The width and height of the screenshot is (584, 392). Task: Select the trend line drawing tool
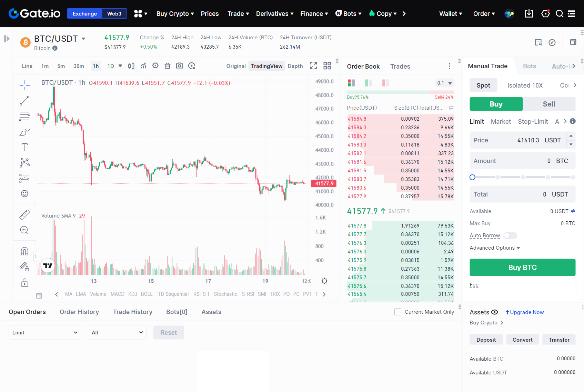pos(24,101)
